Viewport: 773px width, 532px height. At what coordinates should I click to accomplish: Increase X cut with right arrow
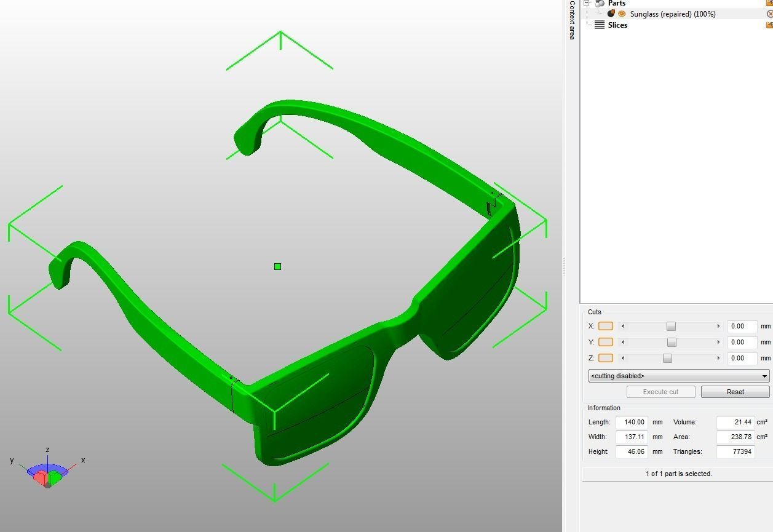718,326
